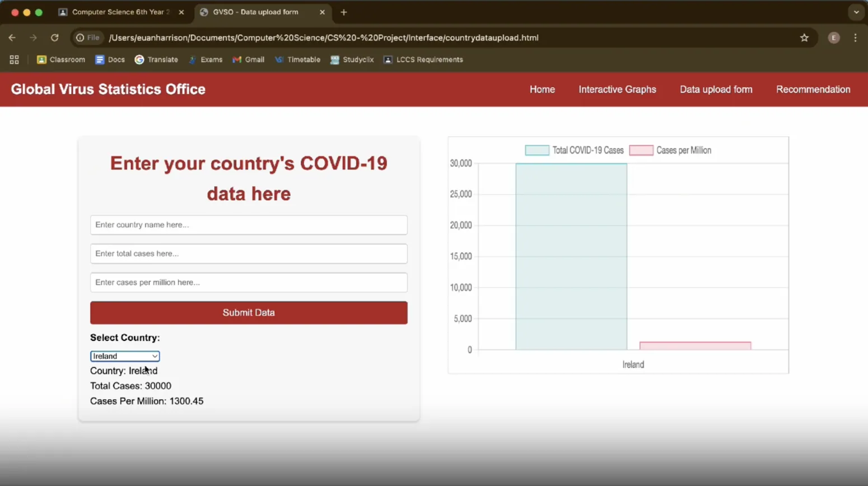Open the Timetable bookmark

pos(297,59)
